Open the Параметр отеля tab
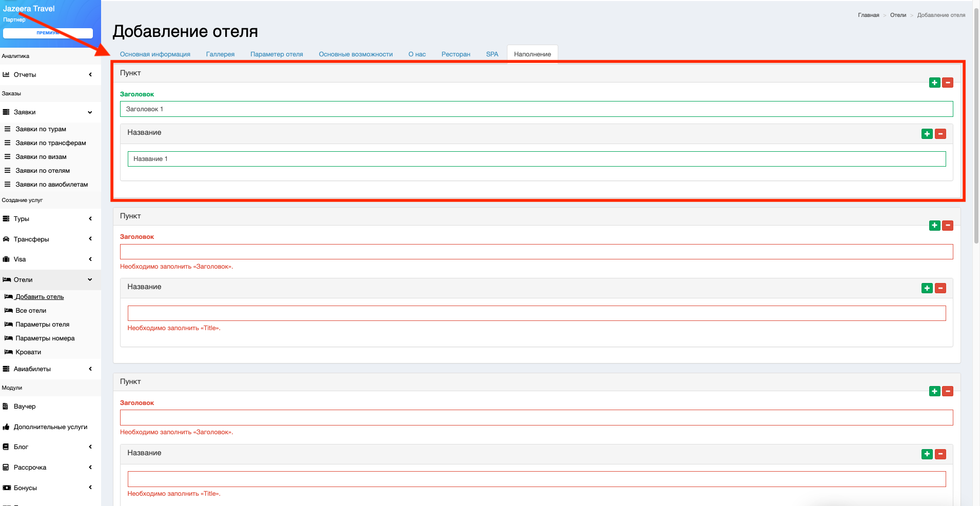This screenshot has height=506, width=980. 277,54
